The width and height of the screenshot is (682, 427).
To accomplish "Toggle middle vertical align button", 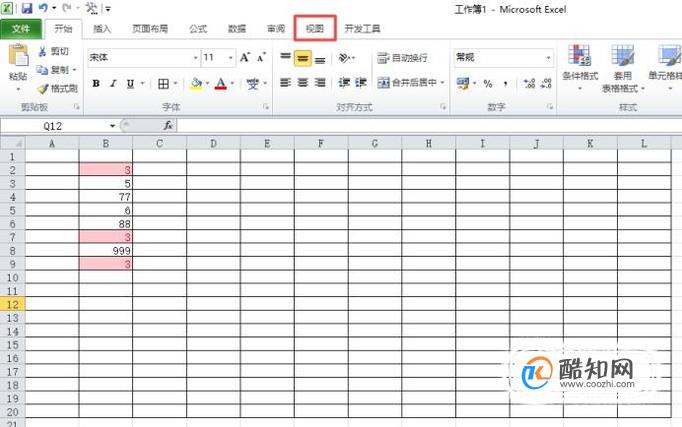I will pyautogui.click(x=303, y=58).
